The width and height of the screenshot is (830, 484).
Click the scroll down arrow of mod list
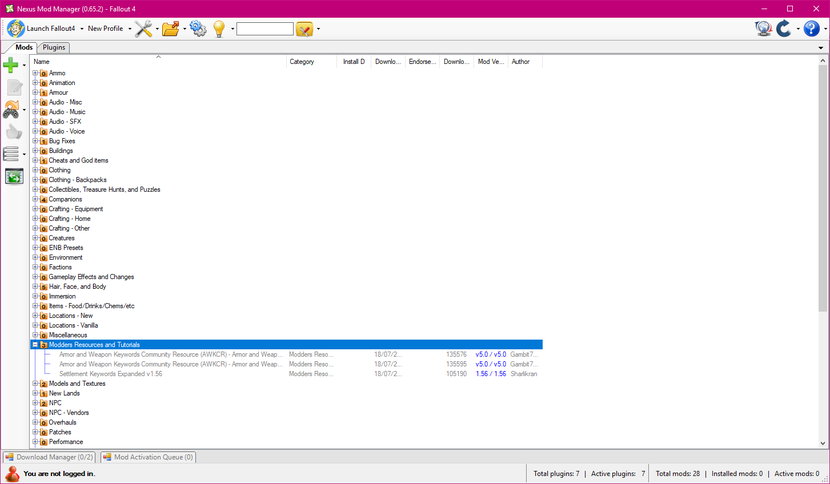pyautogui.click(x=823, y=443)
